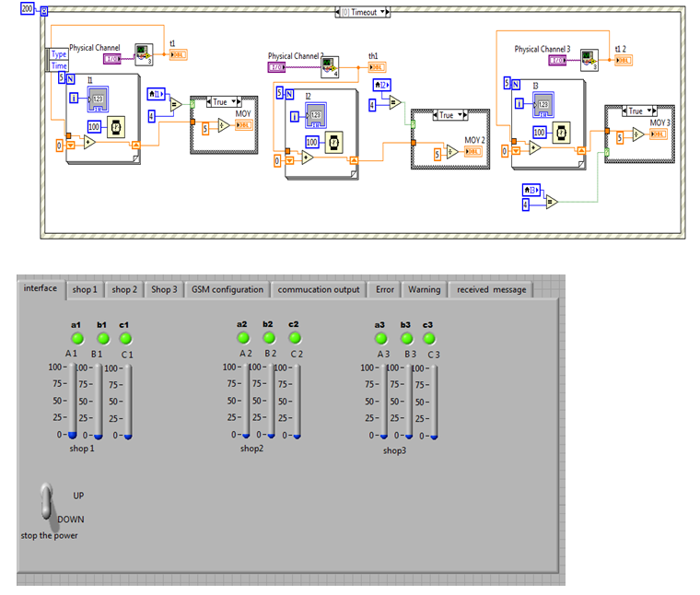Click the t1 DBL indicator terminal
The image size is (700, 595).
(178, 54)
